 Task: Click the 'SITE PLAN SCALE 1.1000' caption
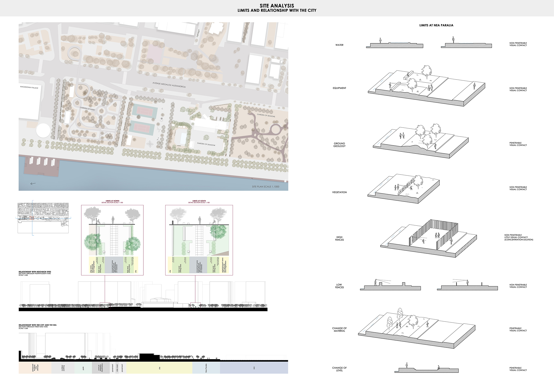[266, 187]
